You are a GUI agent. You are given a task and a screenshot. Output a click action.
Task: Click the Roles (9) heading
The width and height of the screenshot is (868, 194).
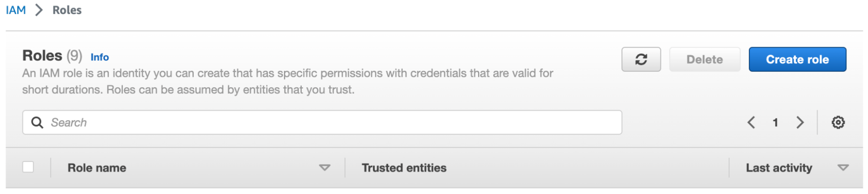52,56
